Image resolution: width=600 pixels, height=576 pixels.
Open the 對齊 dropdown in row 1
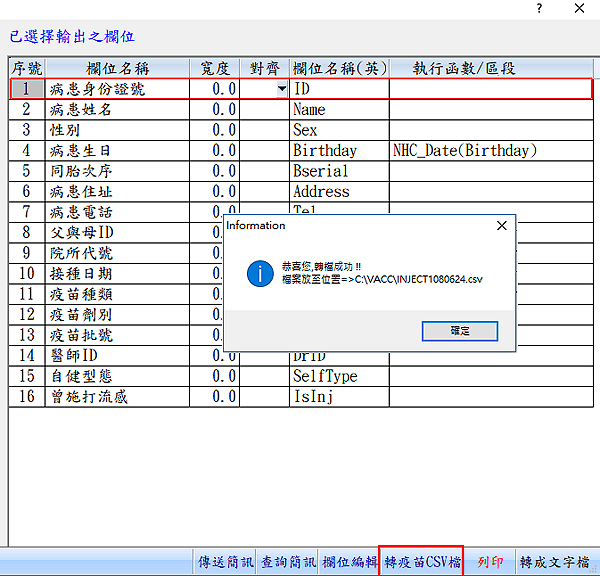coord(282,89)
